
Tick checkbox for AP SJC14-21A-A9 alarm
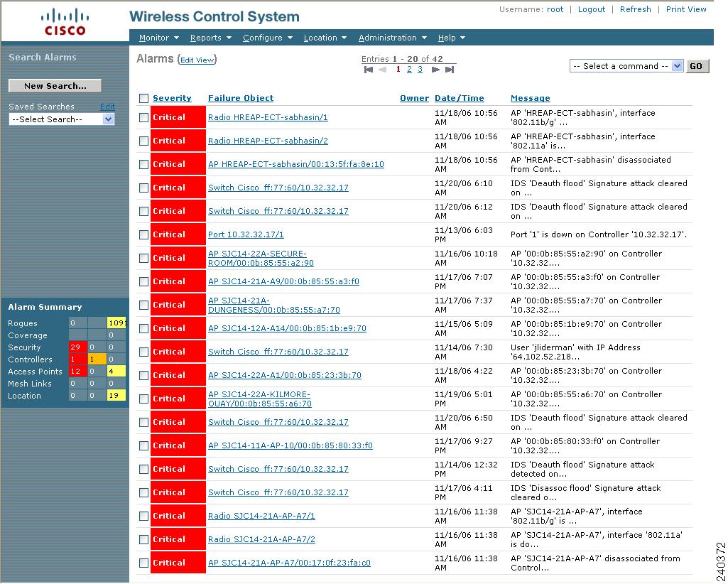click(x=144, y=281)
